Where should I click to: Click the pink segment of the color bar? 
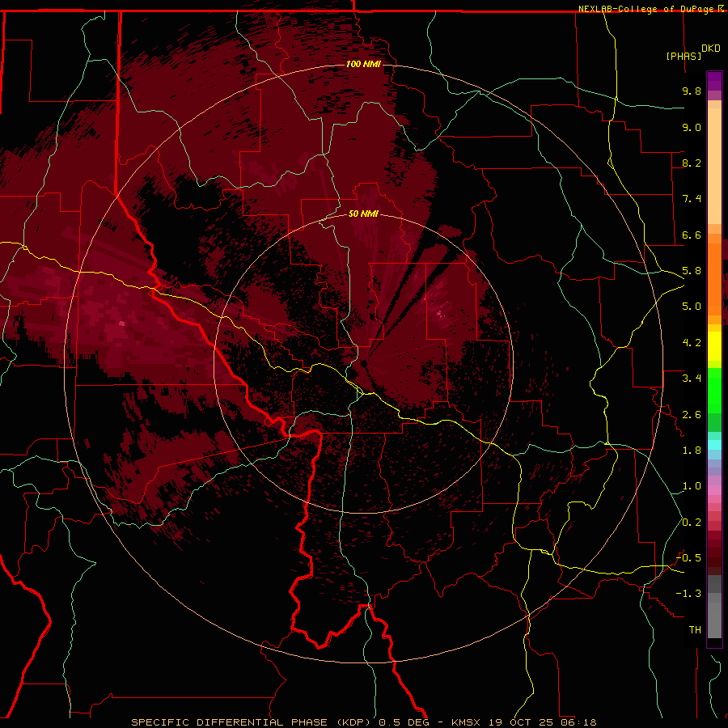[714, 490]
